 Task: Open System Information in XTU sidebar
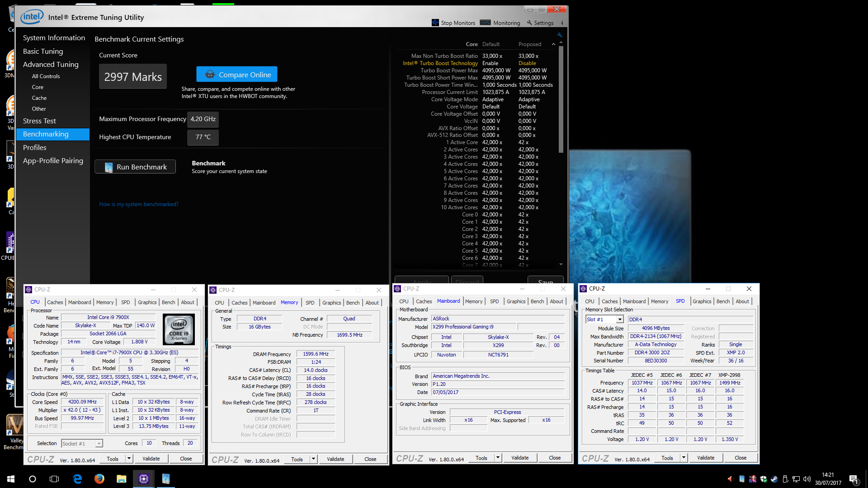click(54, 38)
